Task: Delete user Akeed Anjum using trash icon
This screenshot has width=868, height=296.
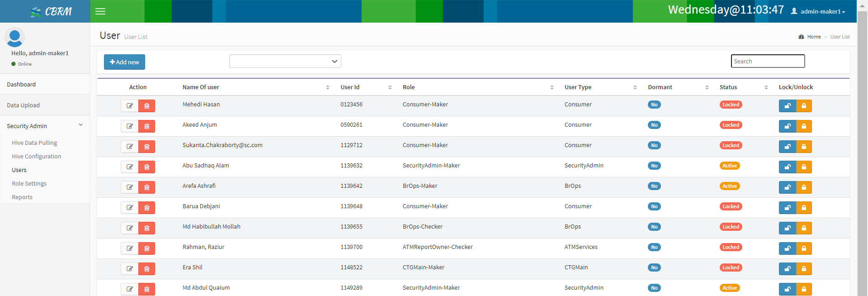Action: point(146,126)
